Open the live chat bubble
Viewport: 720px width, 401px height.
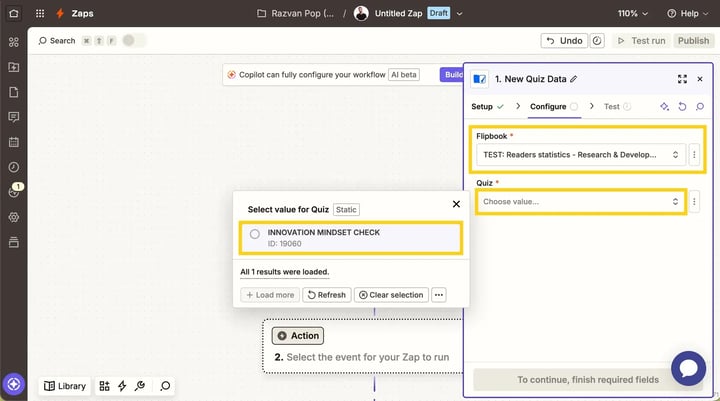688,368
